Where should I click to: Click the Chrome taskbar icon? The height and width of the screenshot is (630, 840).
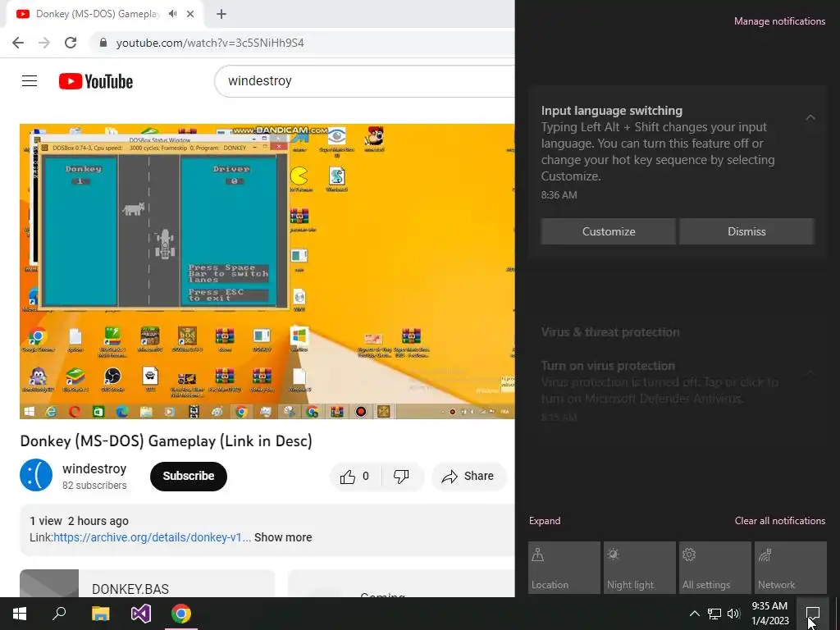(x=181, y=614)
